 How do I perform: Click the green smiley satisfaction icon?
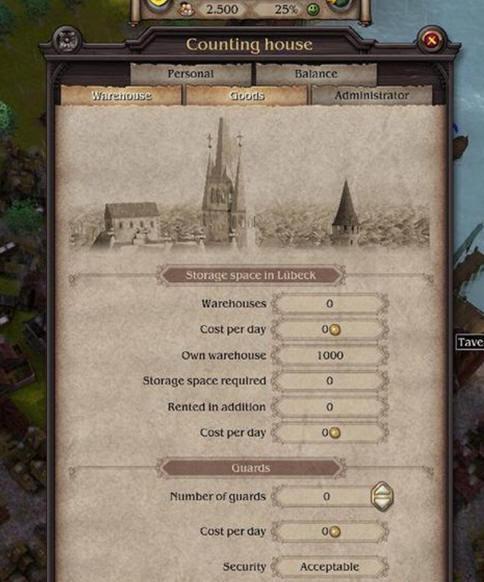point(313,9)
